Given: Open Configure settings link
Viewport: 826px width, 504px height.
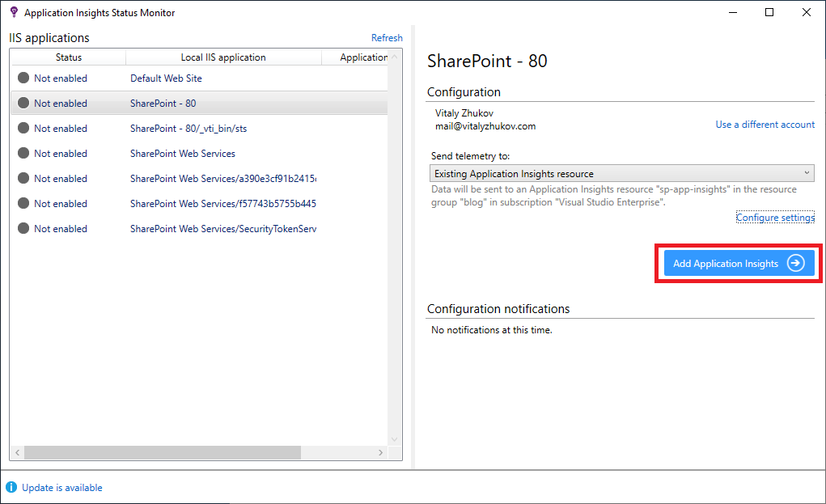Looking at the screenshot, I should point(775,218).
